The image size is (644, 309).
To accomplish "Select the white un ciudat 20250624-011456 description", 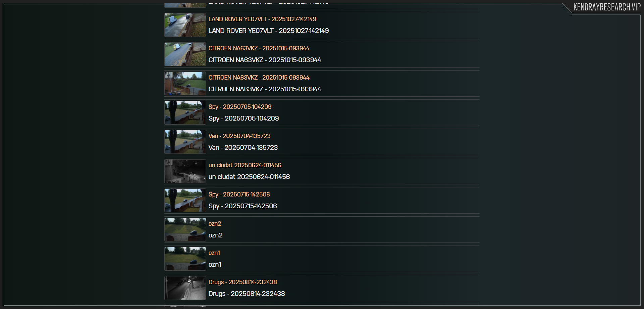I will point(249,177).
